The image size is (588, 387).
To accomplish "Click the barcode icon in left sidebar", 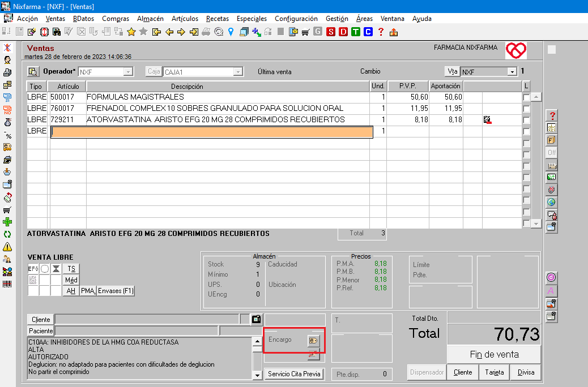I will tap(7, 285).
